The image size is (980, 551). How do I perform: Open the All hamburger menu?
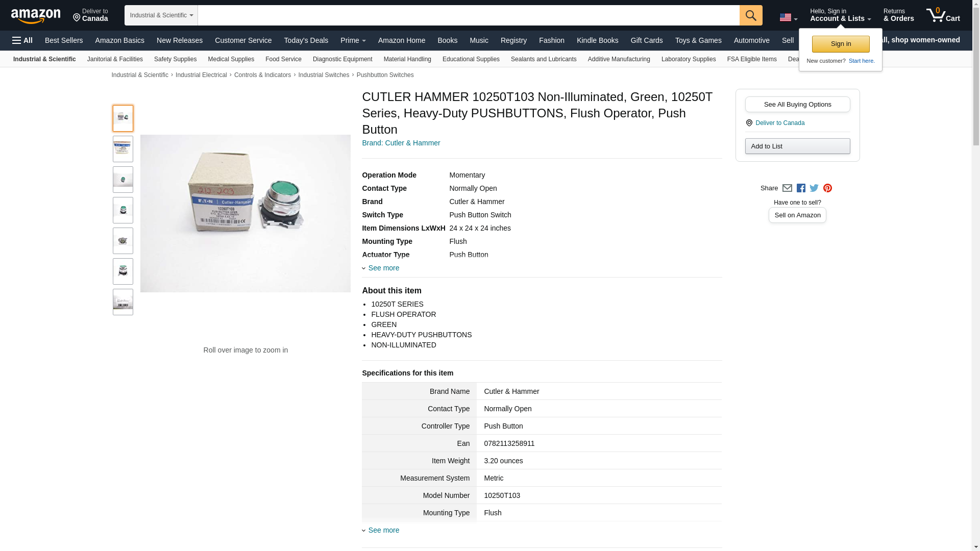[22, 40]
